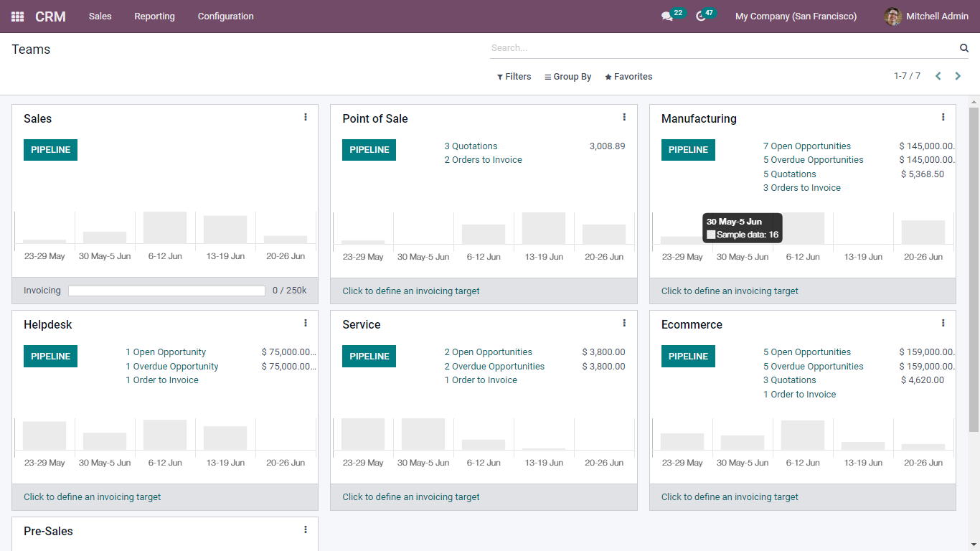Image resolution: width=980 pixels, height=551 pixels.
Task: Open 5 Open Opportunities in Ecommerce
Action: pos(807,352)
